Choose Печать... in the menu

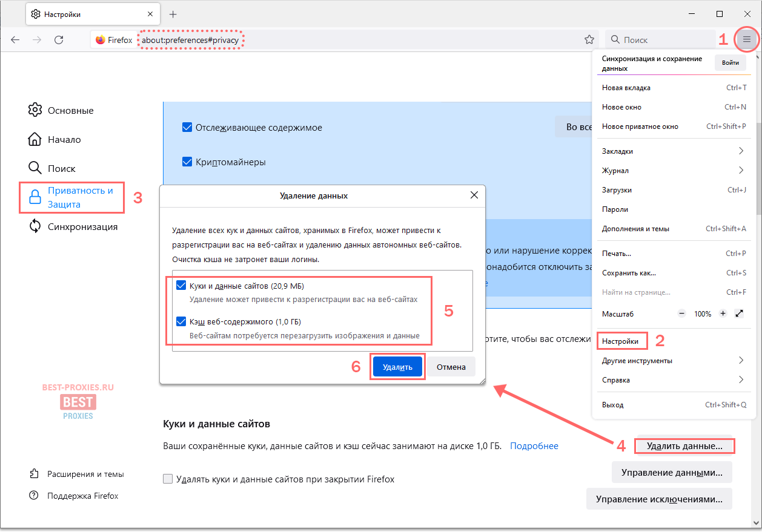point(674,254)
